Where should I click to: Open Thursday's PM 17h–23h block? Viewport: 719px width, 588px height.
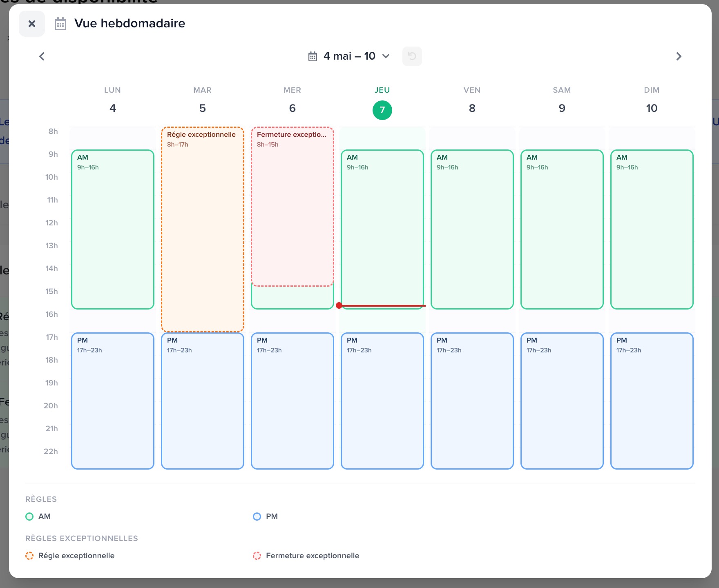pos(382,401)
